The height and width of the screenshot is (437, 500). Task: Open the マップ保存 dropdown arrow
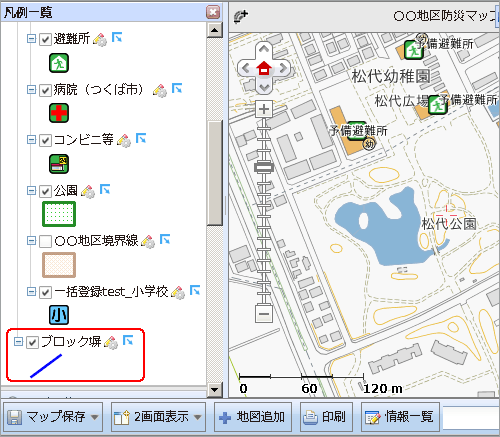(95, 417)
